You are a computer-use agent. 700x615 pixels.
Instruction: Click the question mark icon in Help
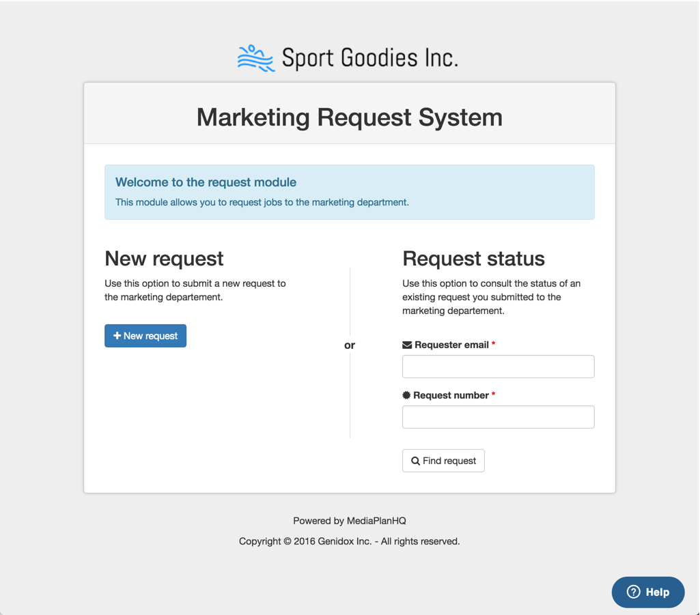click(x=633, y=592)
